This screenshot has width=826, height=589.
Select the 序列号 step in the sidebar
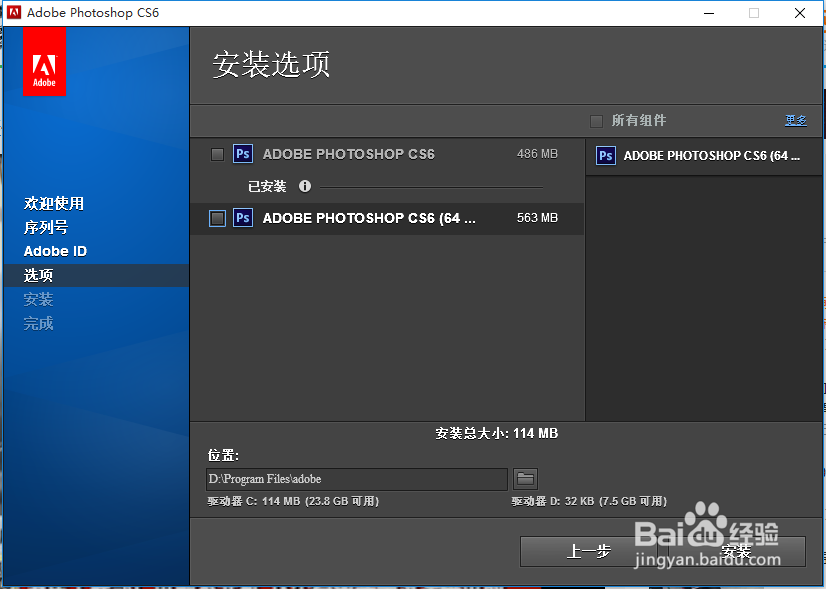pos(46,227)
